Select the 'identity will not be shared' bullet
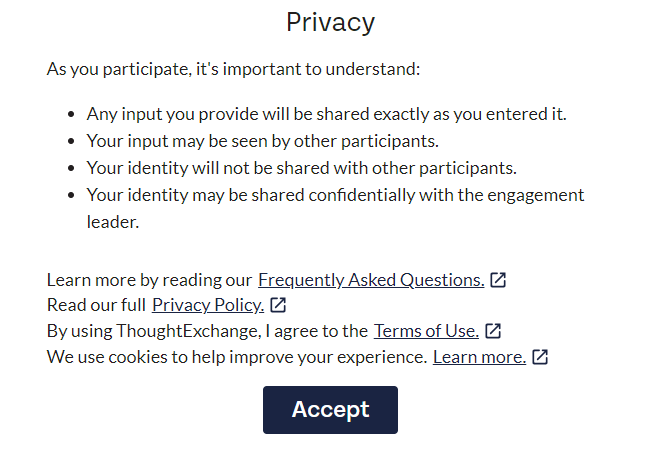The height and width of the screenshot is (452, 659). [x=302, y=168]
